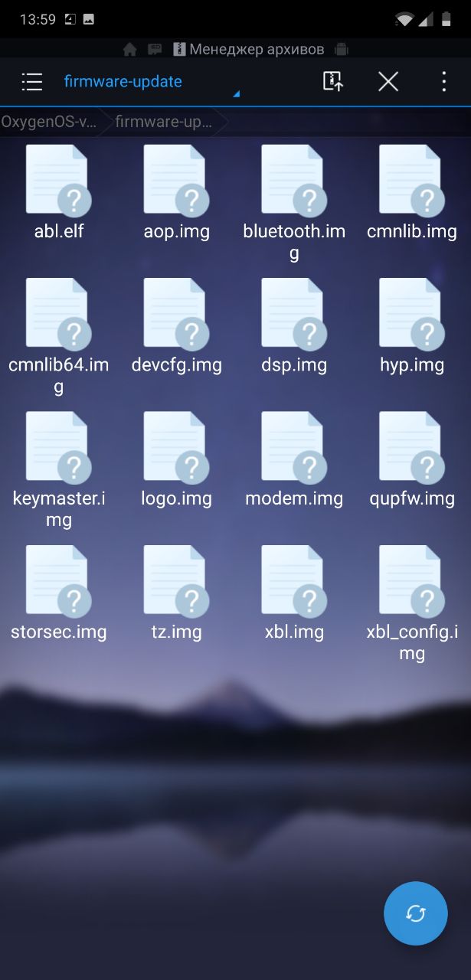The image size is (471, 980).
Task: Tap the keymaster.img file name
Action: [x=59, y=509]
